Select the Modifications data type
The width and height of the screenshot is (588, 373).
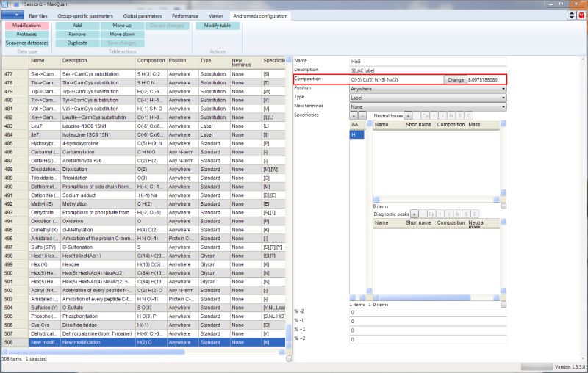click(x=26, y=26)
